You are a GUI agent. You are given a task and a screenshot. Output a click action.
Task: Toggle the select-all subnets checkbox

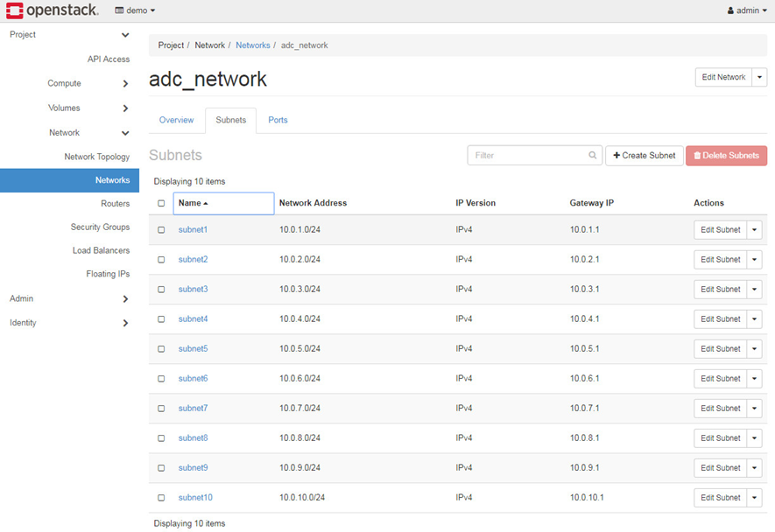[161, 203]
